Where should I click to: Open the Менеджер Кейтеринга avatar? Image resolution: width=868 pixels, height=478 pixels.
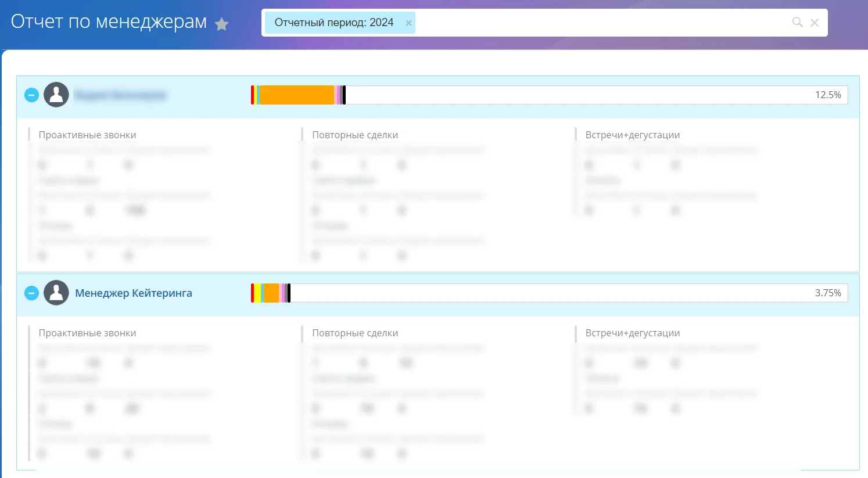[56, 293]
